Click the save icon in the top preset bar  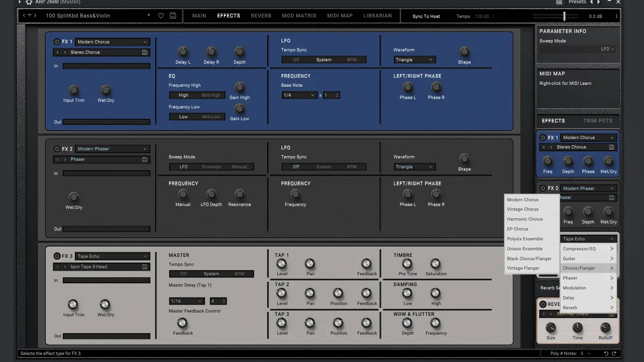tap(173, 16)
